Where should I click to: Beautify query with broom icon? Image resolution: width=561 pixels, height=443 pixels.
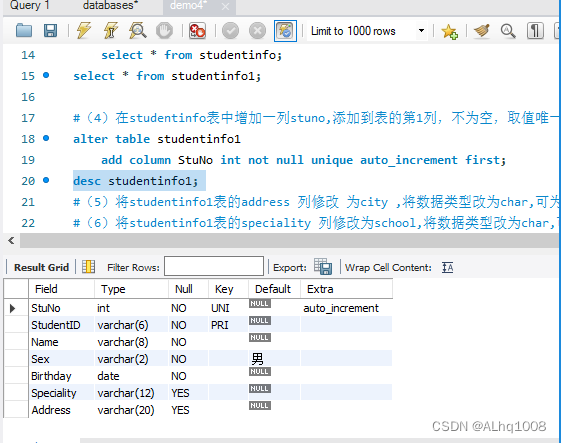(482, 31)
